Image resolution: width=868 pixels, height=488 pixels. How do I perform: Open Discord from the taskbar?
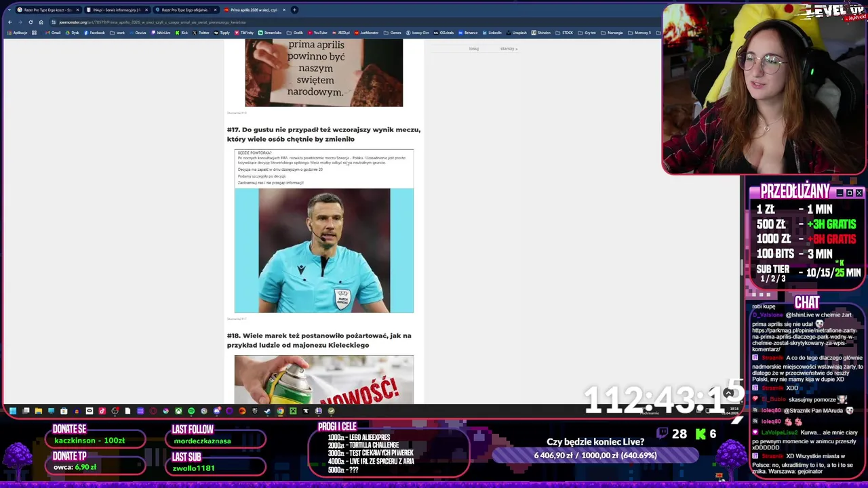click(x=217, y=411)
